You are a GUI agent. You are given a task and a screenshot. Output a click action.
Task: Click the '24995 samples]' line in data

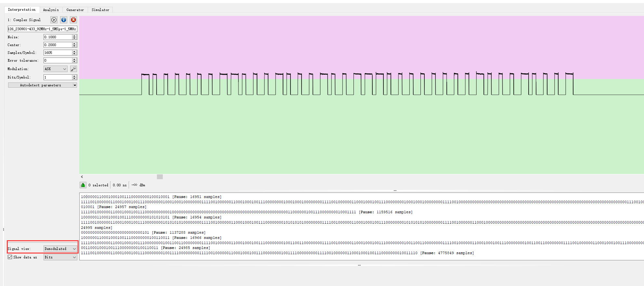pos(97,228)
